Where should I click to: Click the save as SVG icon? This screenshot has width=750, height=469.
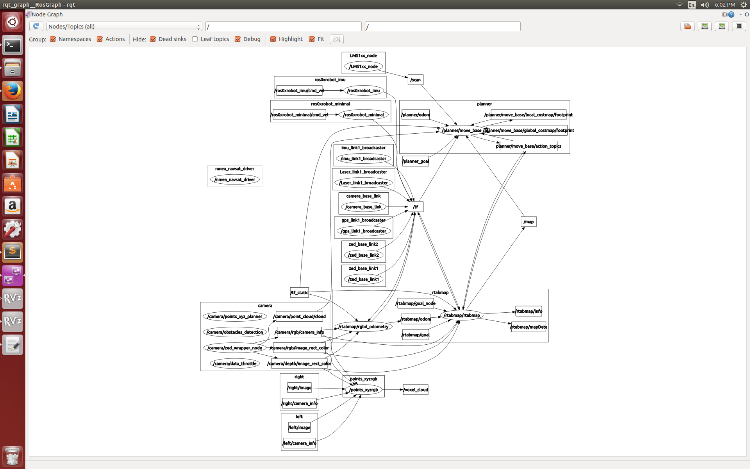click(x=720, y=26)
